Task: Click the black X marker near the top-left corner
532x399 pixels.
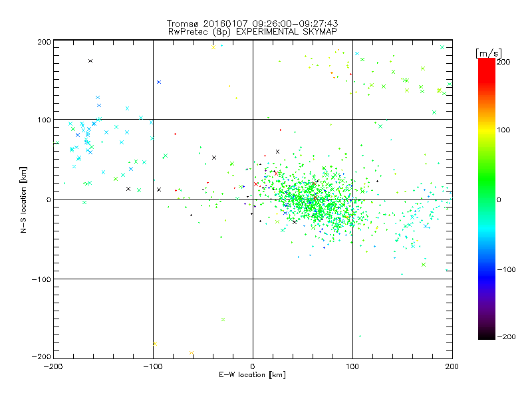Action: click(x=90, y=61)
